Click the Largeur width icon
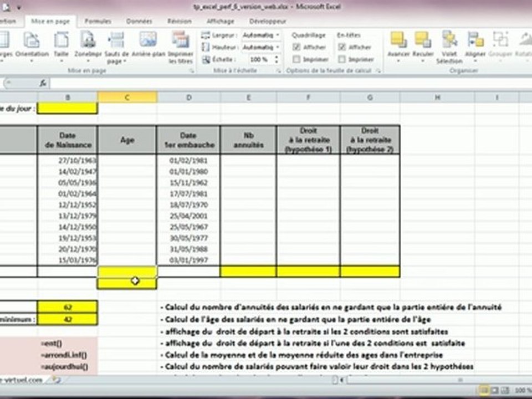The width and height of the screenshot is (532, 399). coord(206,35)
